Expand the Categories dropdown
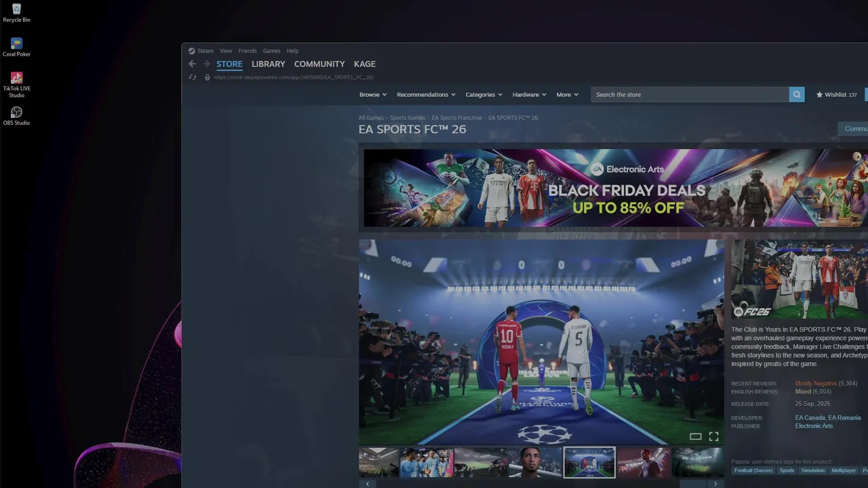The height and width of the screenshot is (488, 868). 484,95
